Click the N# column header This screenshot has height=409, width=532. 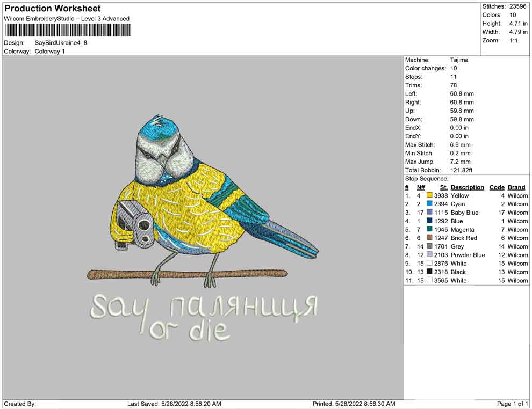click(x=421, y=187)
